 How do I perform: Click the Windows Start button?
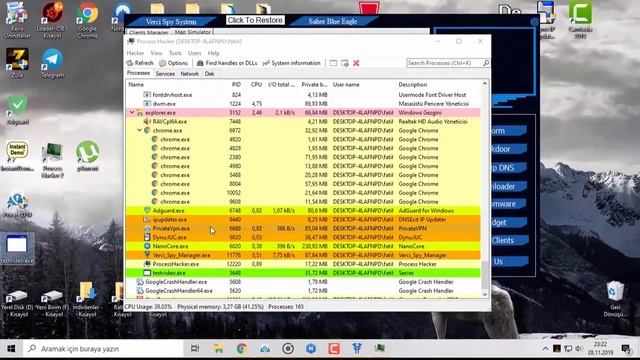coord(11,349)
